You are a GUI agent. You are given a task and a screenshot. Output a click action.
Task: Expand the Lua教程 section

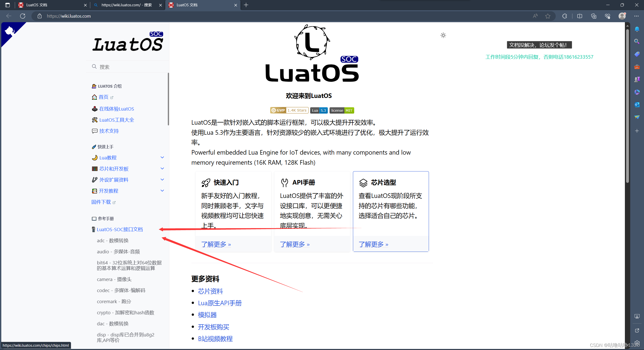[x=162, y=157]
